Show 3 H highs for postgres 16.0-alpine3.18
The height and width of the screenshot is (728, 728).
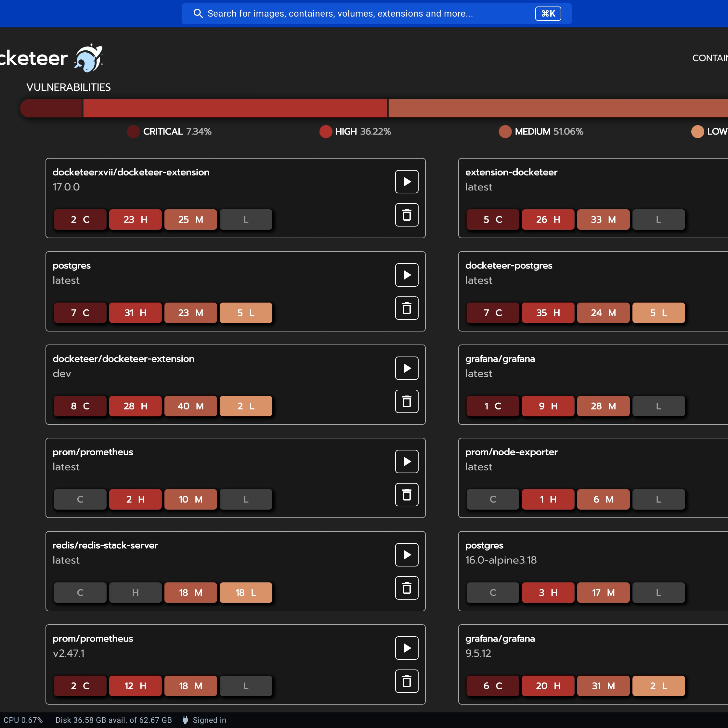click(x=548, y=592)
